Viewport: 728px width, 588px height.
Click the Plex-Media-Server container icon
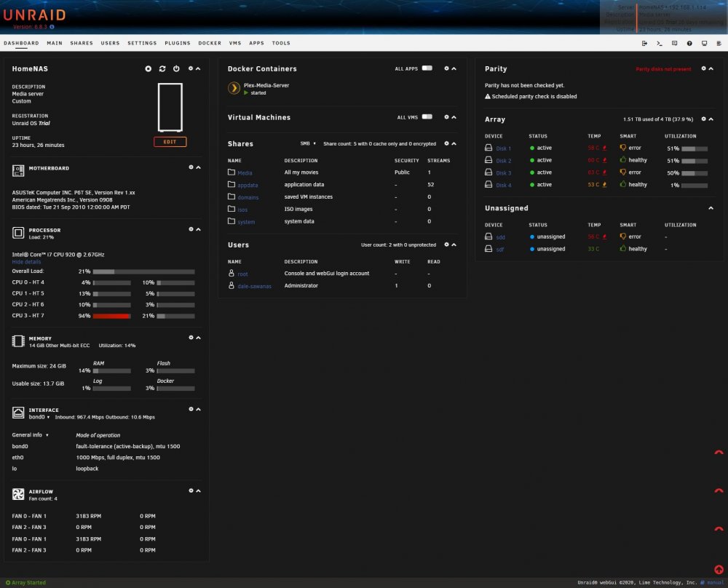[234, 88]
